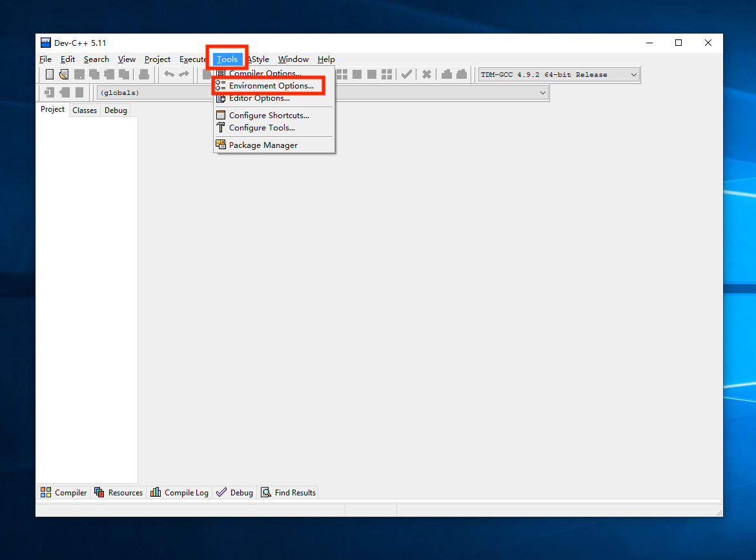
Task: Open the Search menu
Action: [x=96, y=59]
